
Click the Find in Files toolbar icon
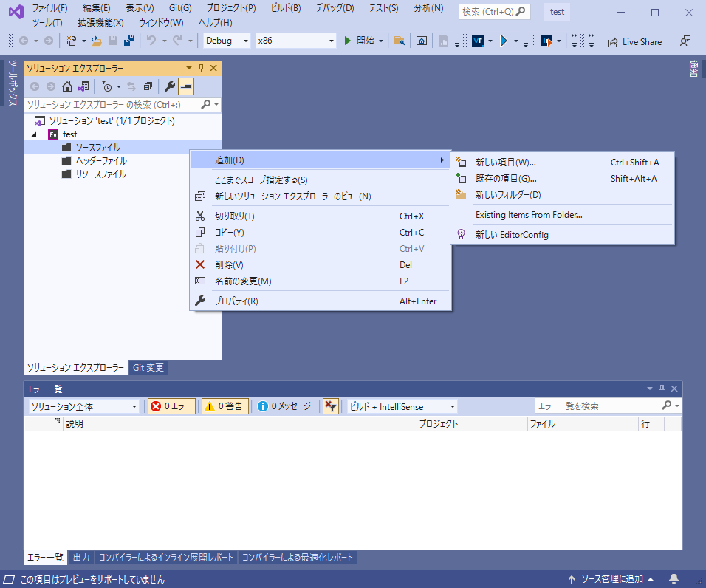point(400,41)
